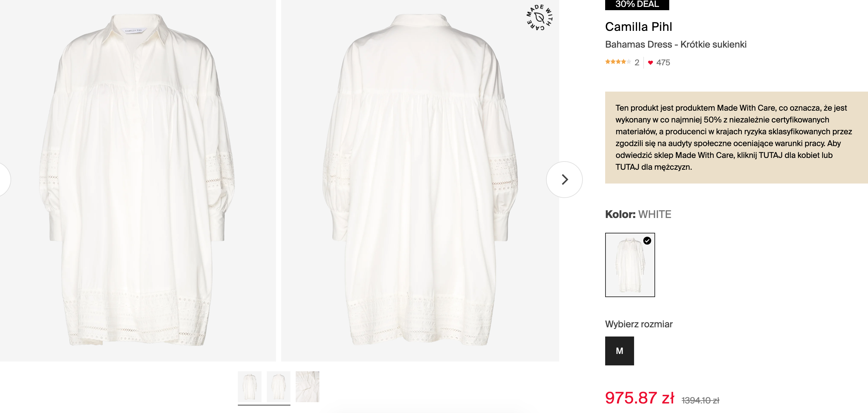Screen dimensions: 868x413
Task: Select the first thumbnail with front view
Action: point(250,386)
